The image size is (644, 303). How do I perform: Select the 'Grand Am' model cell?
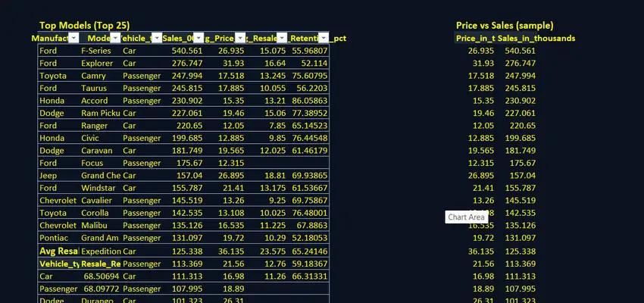(100, 238)
